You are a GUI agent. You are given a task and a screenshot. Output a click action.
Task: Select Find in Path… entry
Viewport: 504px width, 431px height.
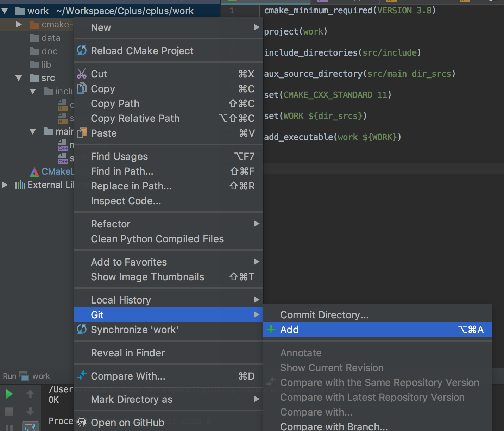coord(169,171)
